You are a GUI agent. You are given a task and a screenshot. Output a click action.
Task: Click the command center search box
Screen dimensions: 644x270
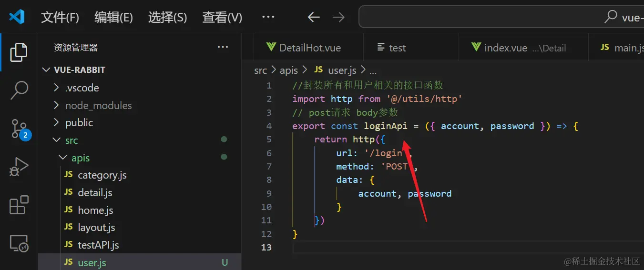click(501, 17)
